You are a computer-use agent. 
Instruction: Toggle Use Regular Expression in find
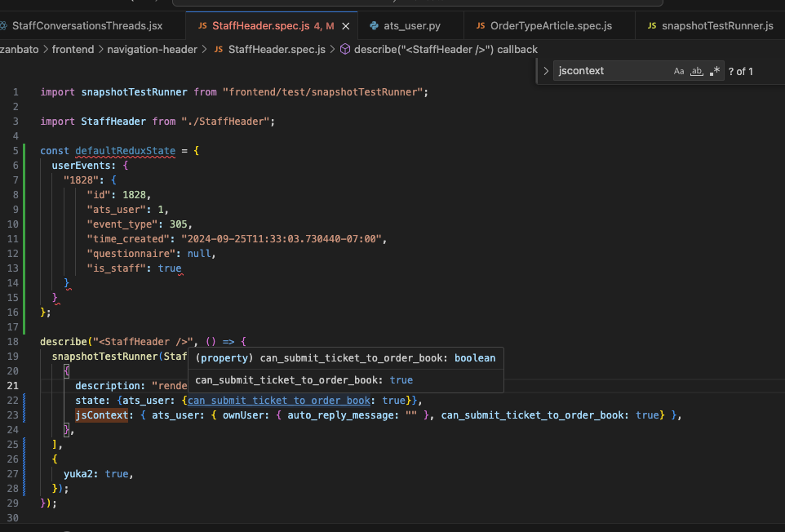tap(715, 71)
